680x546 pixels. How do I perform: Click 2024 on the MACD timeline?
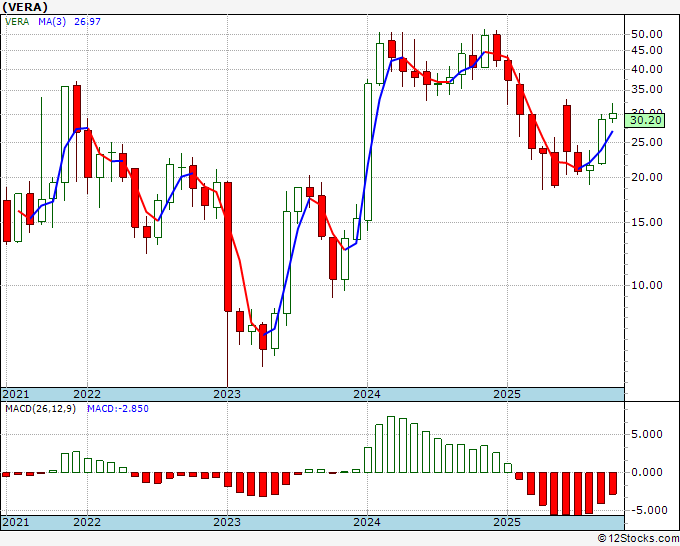(367, 522)
